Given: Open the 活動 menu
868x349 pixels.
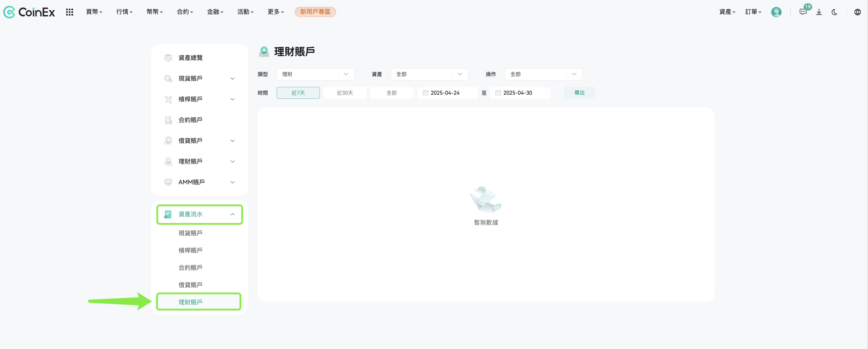Looking at the screenshot, I should [245, 12].
